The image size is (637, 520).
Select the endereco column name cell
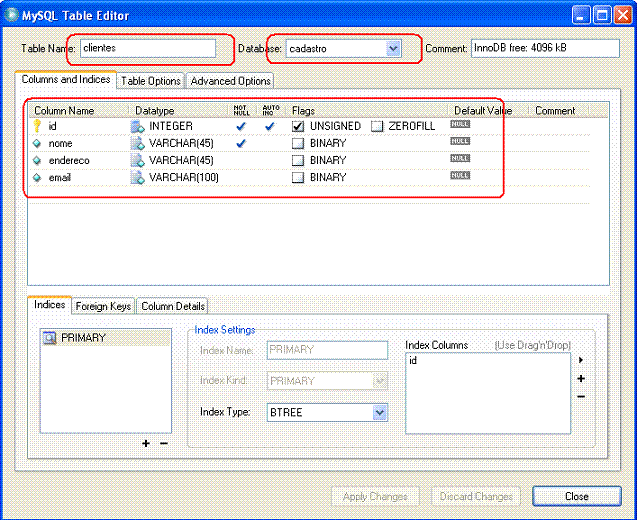point(69,160)
